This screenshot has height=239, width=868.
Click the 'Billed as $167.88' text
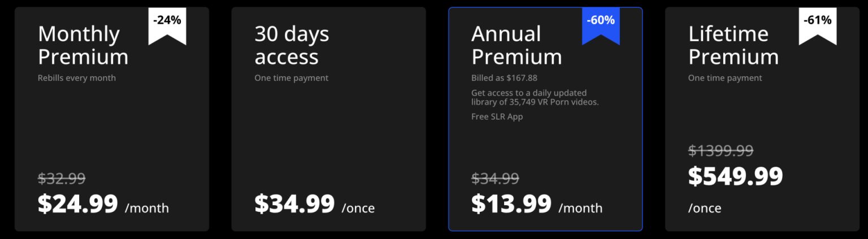point(504,78)
